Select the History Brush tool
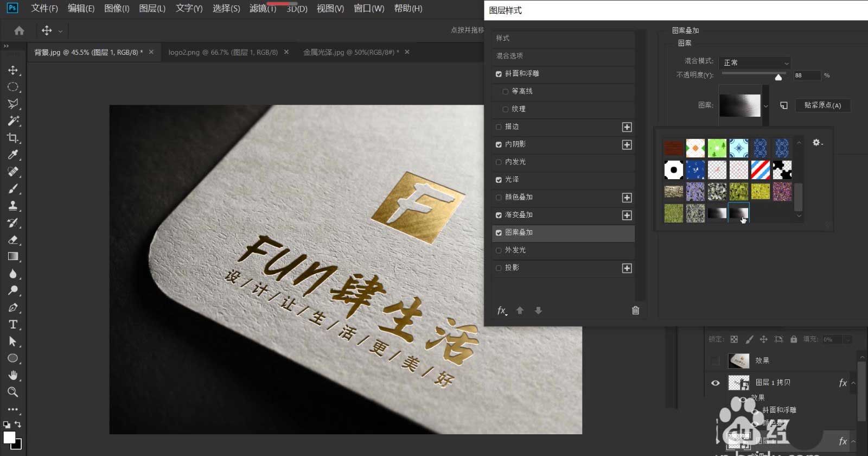This screenshot has height=456, width=868. coord(13,223)
